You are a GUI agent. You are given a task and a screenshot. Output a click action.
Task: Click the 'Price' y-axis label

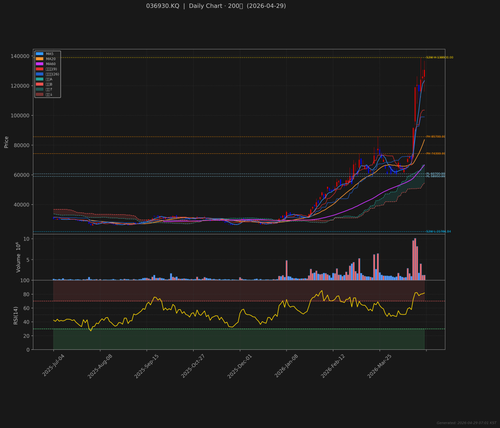tap(6, 142)
